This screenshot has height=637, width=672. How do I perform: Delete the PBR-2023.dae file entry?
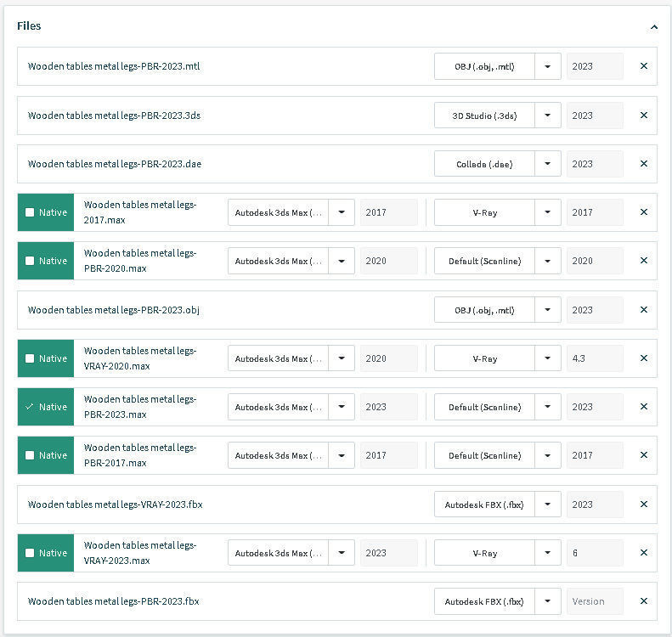point(643,164)
